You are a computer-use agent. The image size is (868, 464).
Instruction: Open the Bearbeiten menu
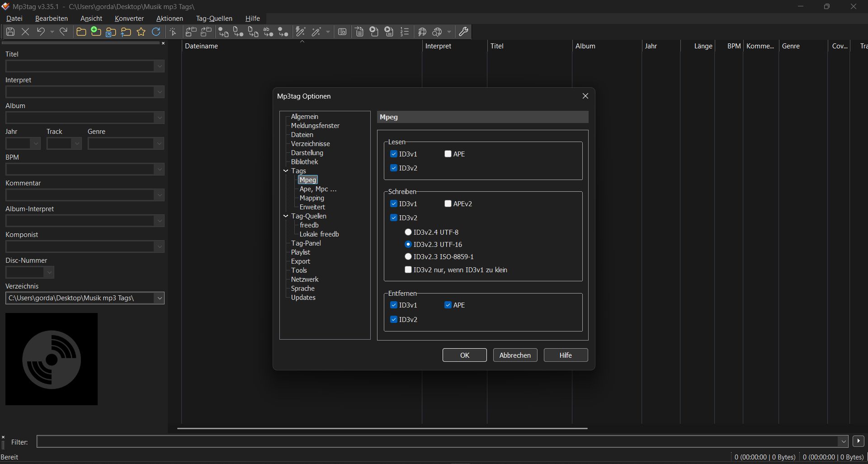[x=52, y=19]
